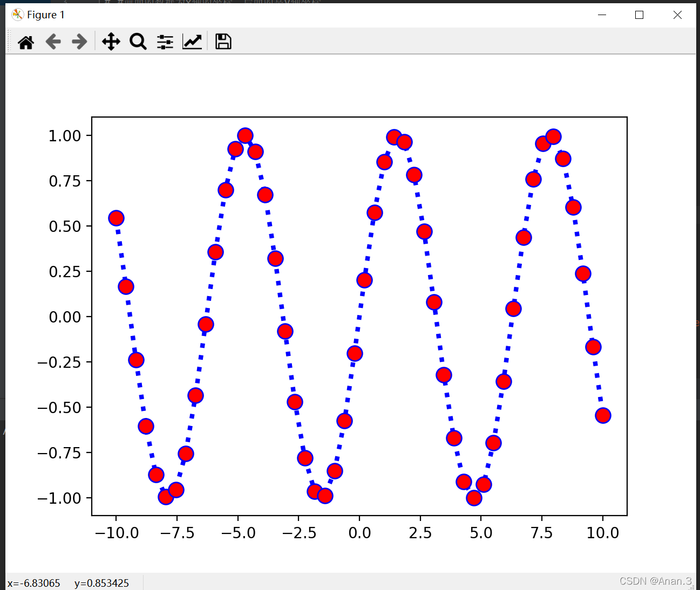Open the Edit axis curve parameters icon

(x=192, y=42)
